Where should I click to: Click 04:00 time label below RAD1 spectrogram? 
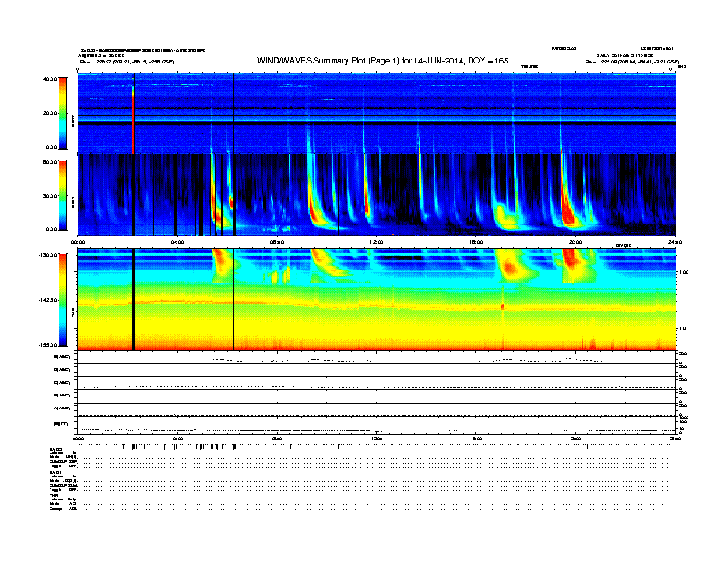click(x=177, y=242)
